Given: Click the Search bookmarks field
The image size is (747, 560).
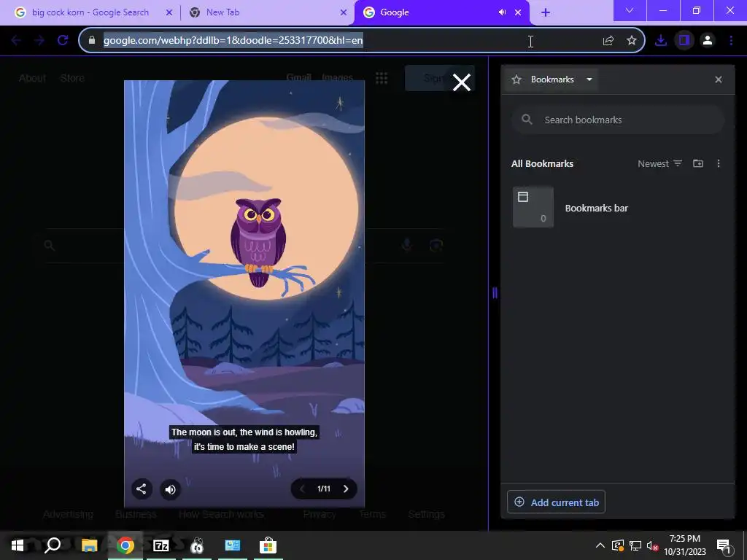Looking at the screenshot, I should [x=618, y=120].
